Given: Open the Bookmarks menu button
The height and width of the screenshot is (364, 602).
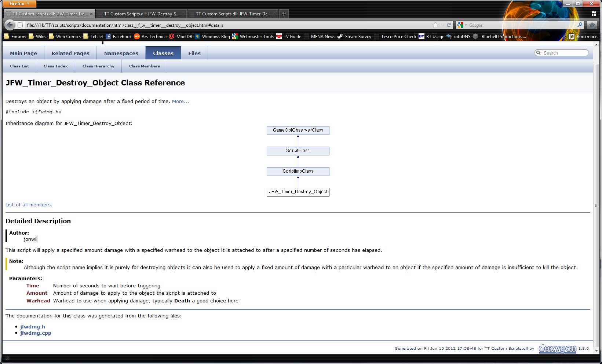Looking at the screenshot, I should [583, 37].
